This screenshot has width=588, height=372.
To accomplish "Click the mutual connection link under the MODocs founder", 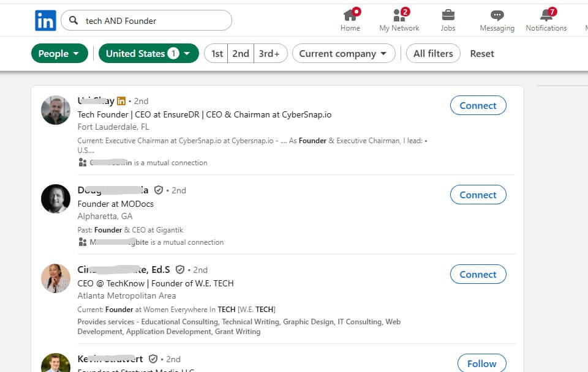I will (157, 242).
